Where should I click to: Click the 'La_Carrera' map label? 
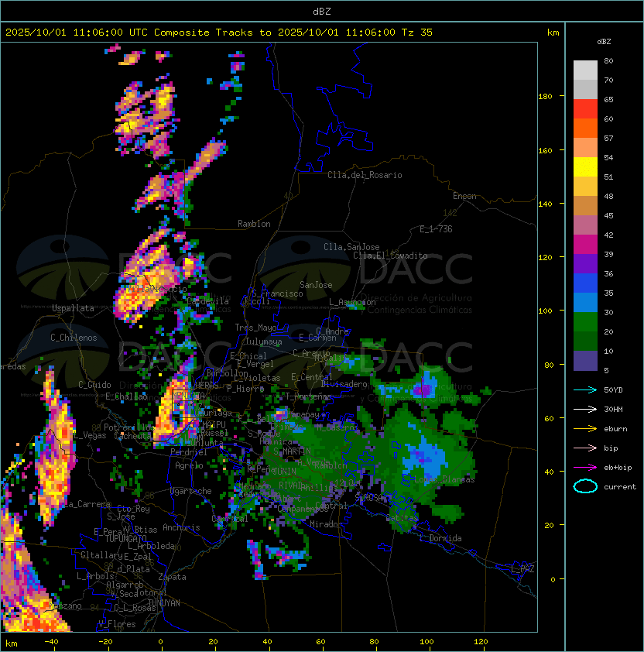(87, 504)
